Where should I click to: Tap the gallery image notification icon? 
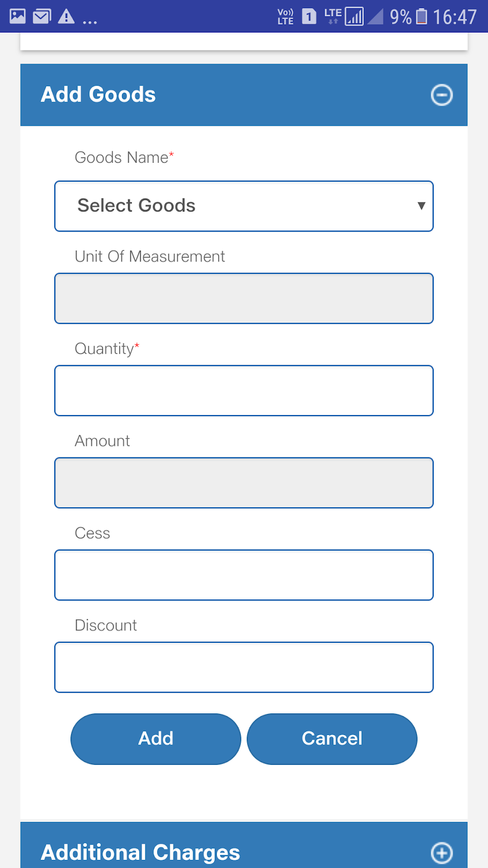[x=18, y=16]
